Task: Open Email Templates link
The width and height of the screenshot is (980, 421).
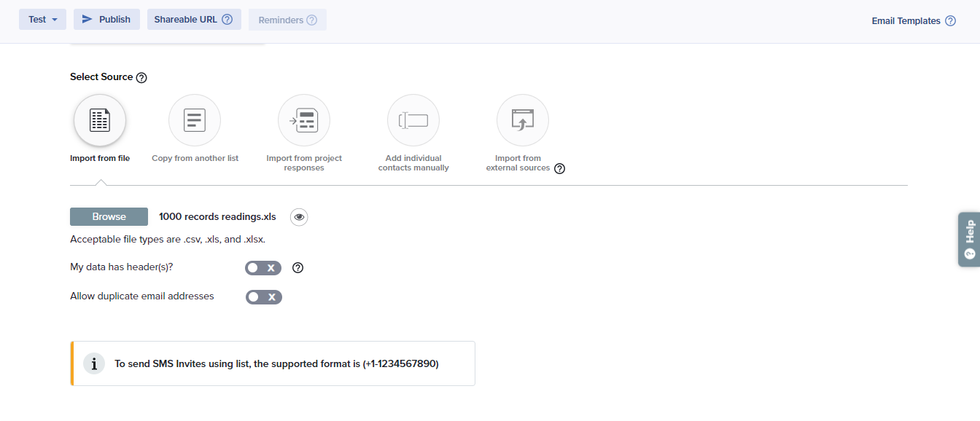Action: point(906,21)
